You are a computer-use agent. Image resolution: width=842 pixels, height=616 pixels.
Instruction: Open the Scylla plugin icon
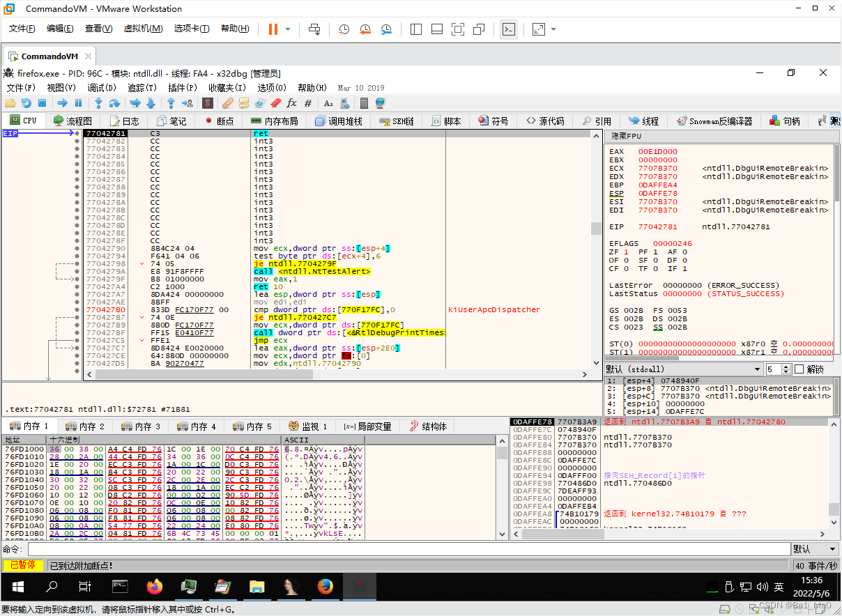coord(207,102)
